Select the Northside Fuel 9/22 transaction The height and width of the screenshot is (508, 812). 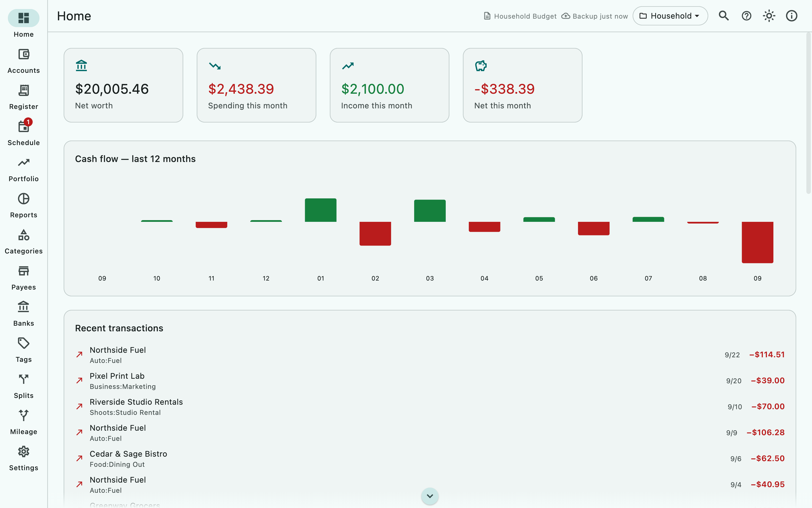pos(430,355)
